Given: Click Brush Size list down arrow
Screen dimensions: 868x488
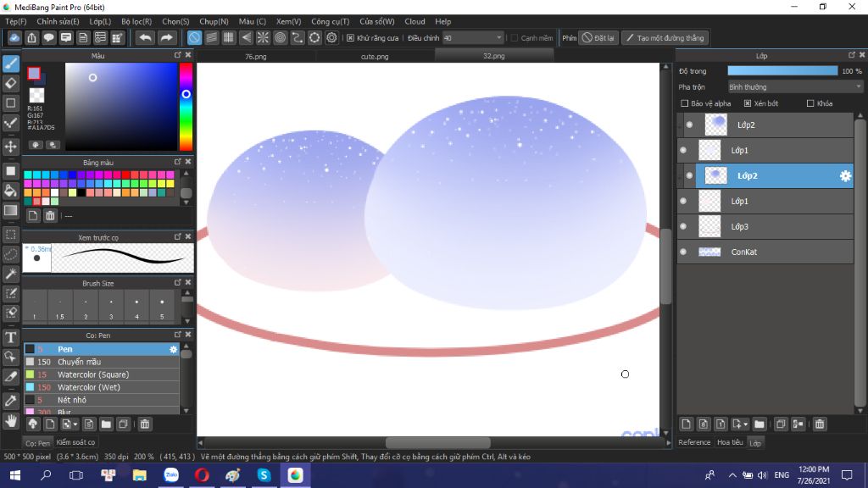Looking at the screenshot, I should tap(186, 321).
